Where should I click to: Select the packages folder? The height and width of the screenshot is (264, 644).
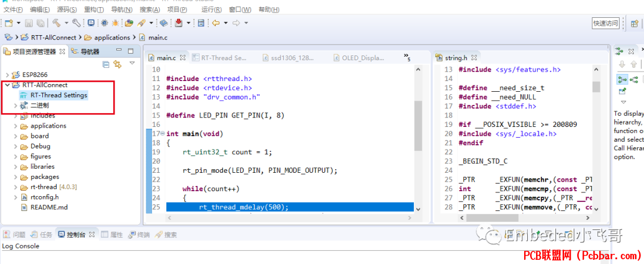coord(45,176)
